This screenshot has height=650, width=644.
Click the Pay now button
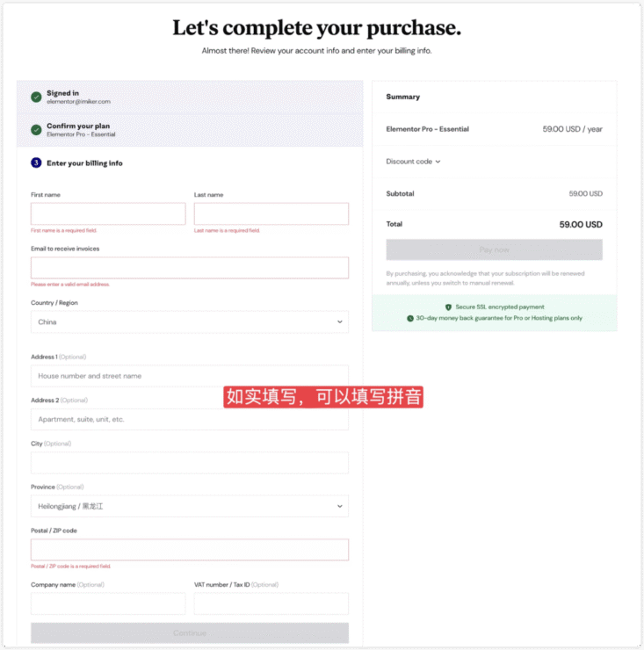tap(495, 249)
